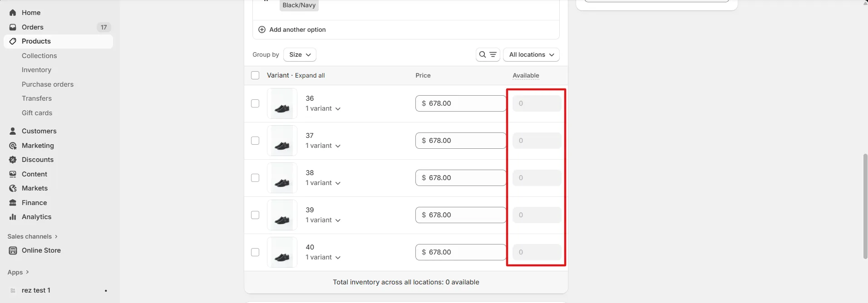The image size is (868, 303).
Task: Check the box for size 36
Action: click(x=255, y=103)
